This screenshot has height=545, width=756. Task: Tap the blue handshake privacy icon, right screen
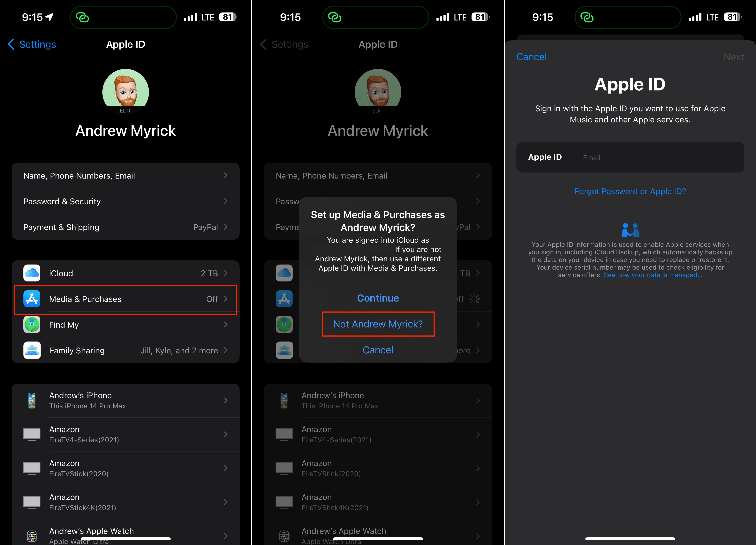click(x=630, y=230)
